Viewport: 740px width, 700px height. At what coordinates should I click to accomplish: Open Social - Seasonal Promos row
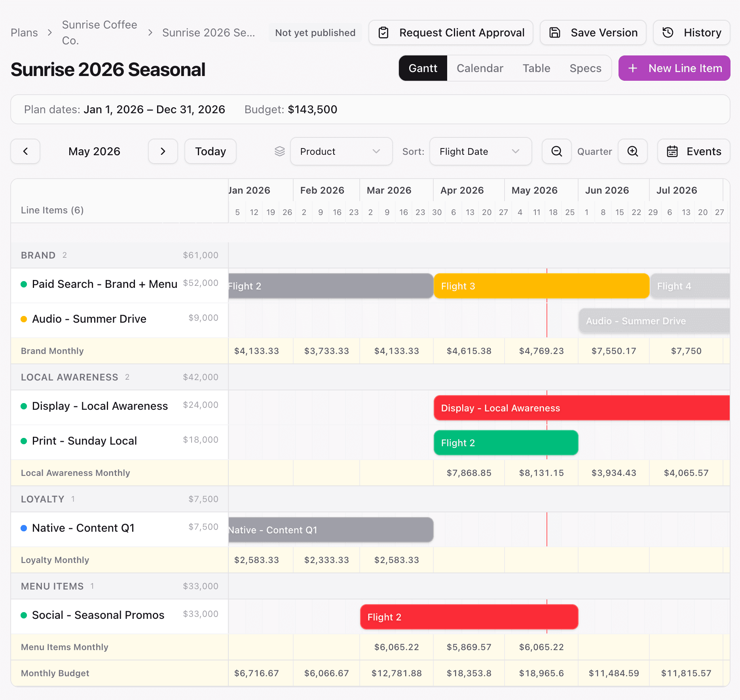[x=120, y=617]
